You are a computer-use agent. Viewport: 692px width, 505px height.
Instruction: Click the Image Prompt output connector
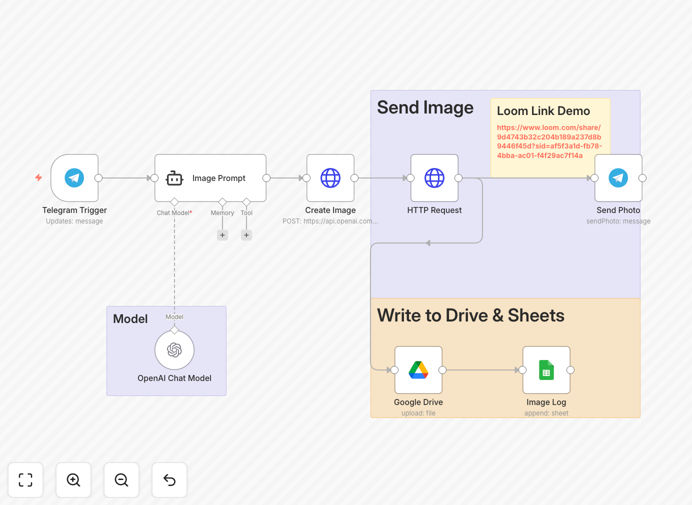coord(267,178)
